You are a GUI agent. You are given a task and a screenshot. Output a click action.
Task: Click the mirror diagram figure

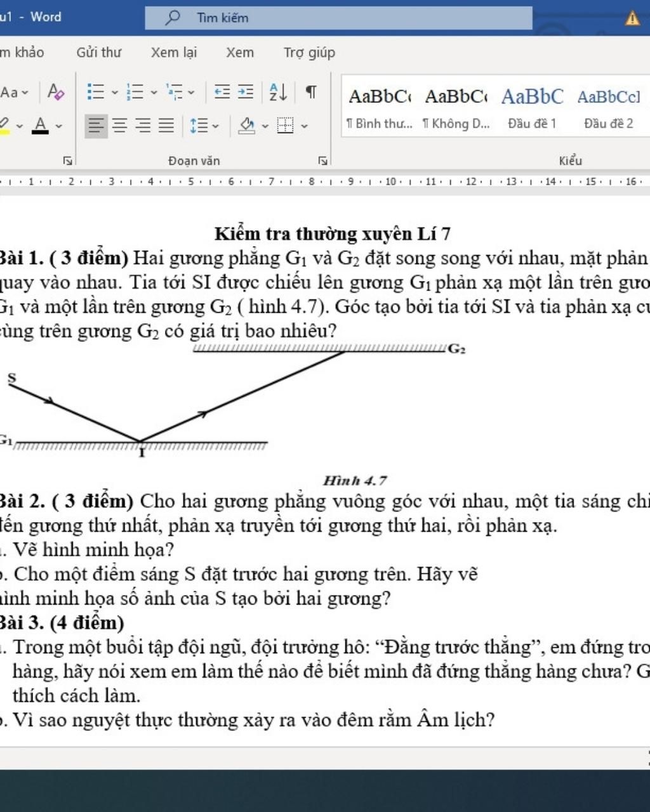[232, 401]
